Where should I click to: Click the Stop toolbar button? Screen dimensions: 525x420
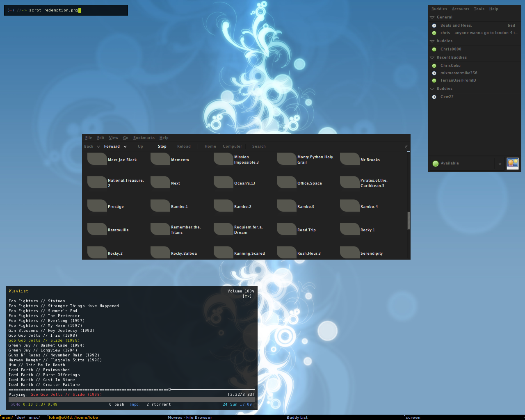(x=162, y=146)
